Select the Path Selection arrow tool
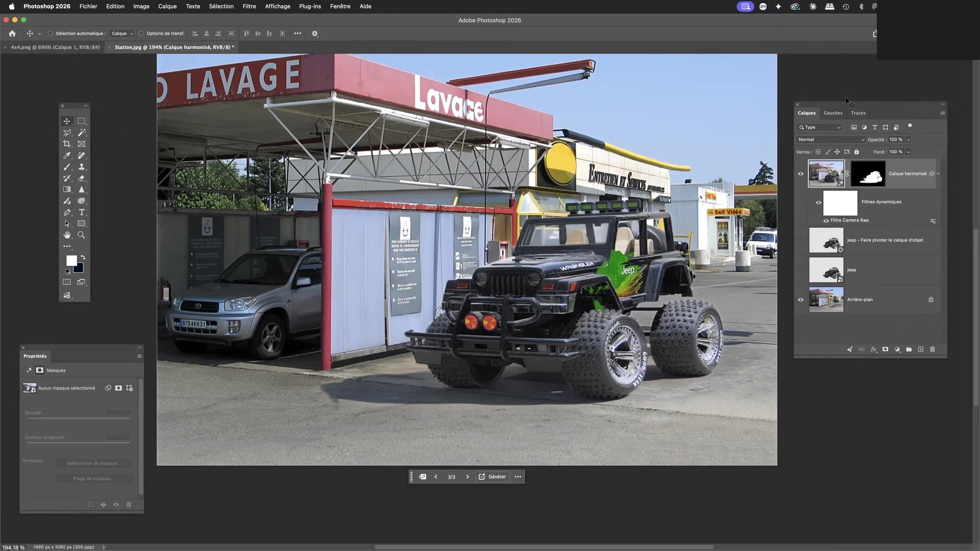This screenshot has height=551, width=980. [x=67, y=224]
